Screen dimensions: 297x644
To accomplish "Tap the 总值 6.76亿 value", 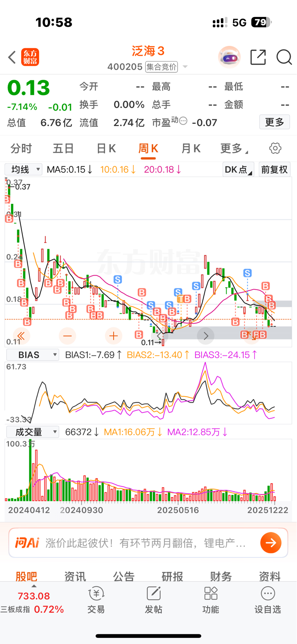I will 56,123.
